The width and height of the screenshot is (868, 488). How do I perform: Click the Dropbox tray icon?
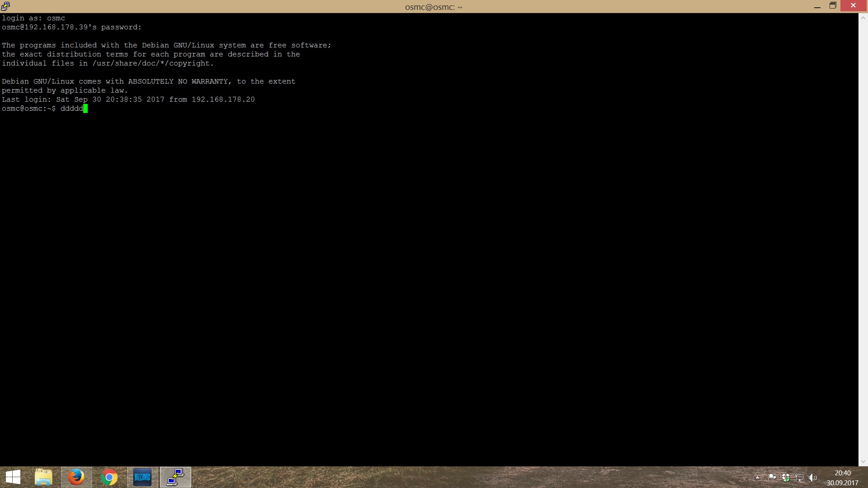(786, 477)
